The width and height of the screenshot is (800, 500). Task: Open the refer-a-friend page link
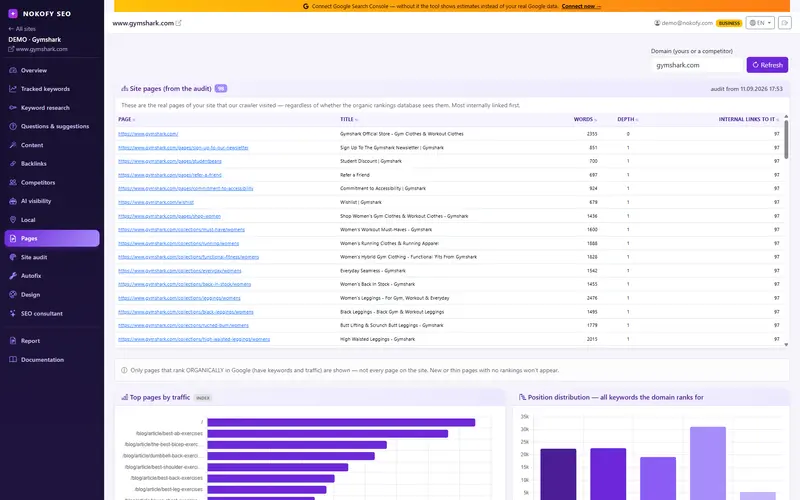click(x=170, y=175)
